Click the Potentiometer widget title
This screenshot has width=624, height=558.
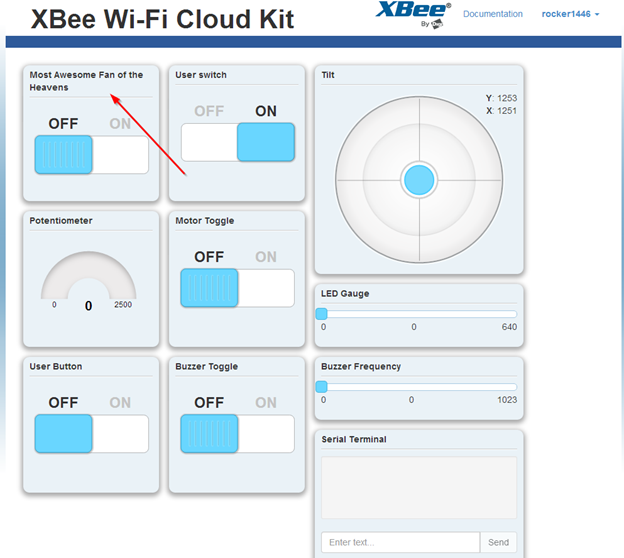[x=61, y=220]
